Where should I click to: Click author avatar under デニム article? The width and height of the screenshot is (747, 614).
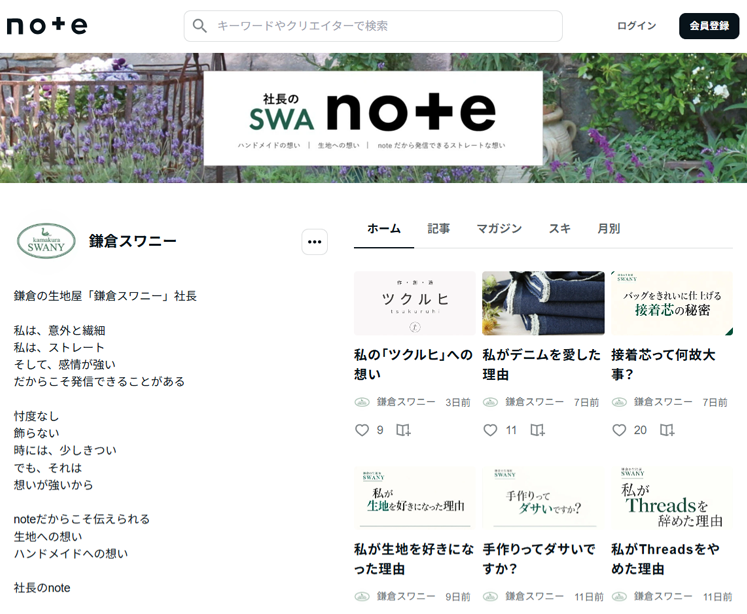pyautogui.click(x=490, y=402)
